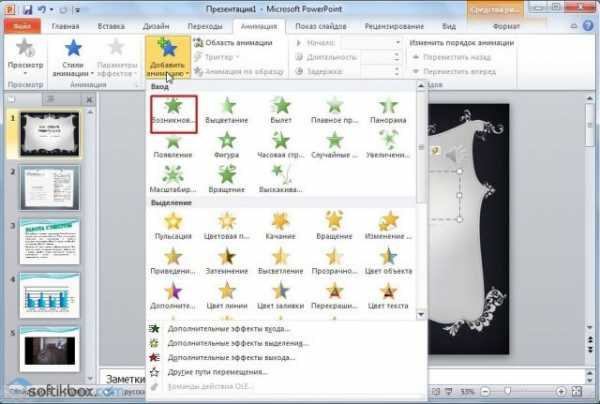Save the presentation from quick access
The image size is (600, 404).
(27, 9)
